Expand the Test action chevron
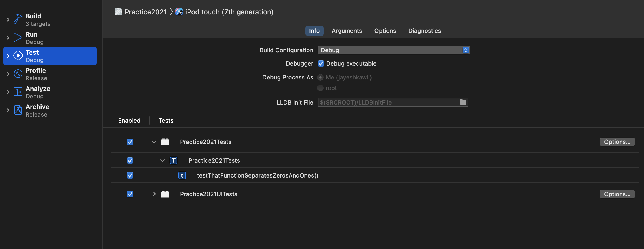 pos(8,56)
